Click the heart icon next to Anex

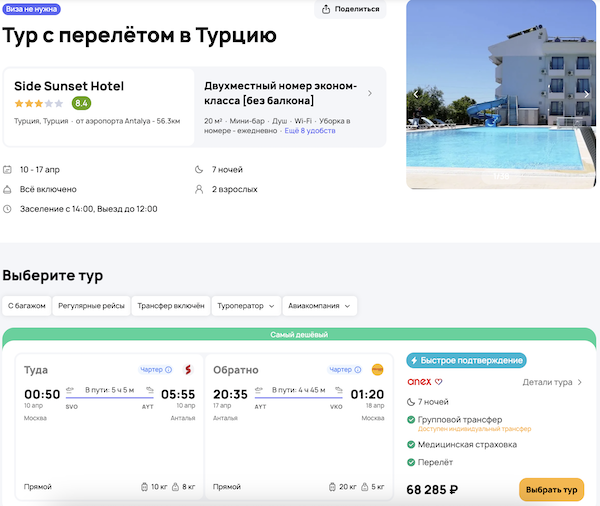pyautogui.click(x=438, y=381)
